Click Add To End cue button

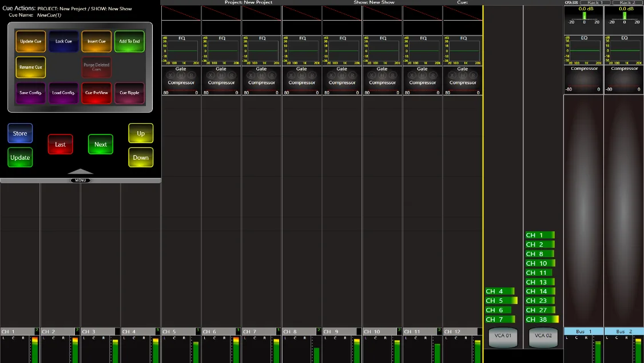click(x=129, y=42)
